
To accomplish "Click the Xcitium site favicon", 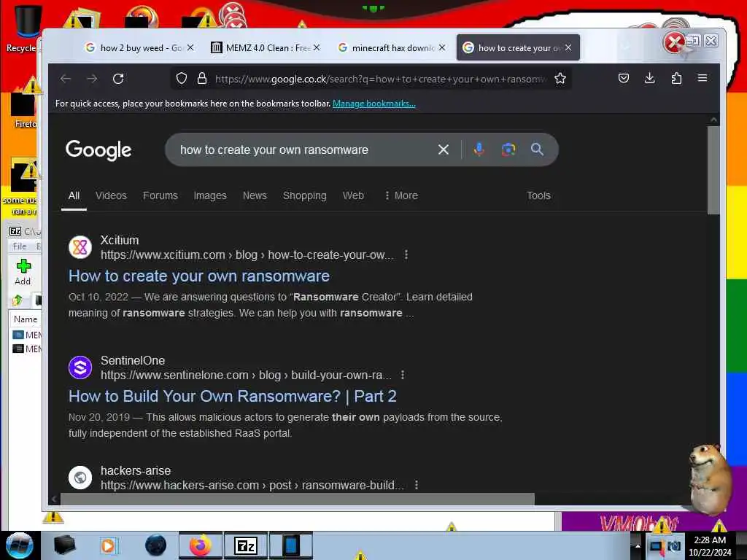I will tap(80, 247).
